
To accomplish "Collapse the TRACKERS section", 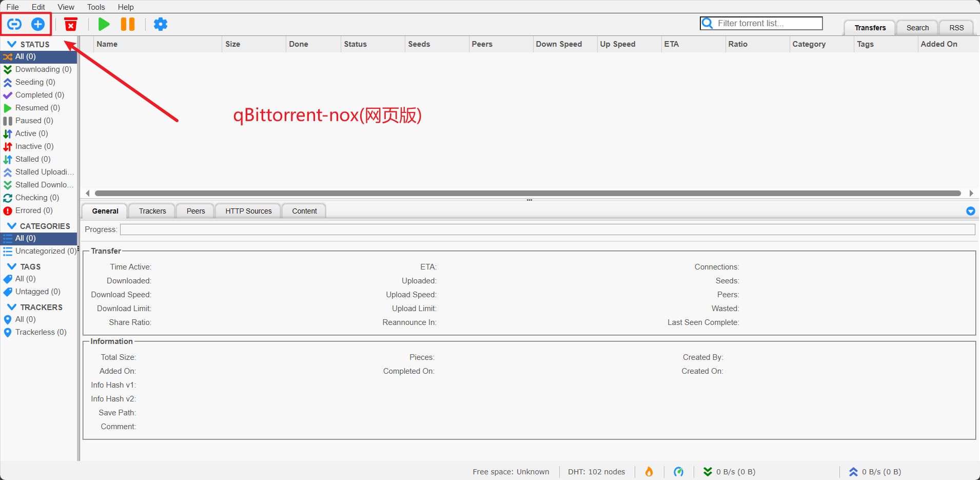I will pyautogui.click(x=12, y=307).
